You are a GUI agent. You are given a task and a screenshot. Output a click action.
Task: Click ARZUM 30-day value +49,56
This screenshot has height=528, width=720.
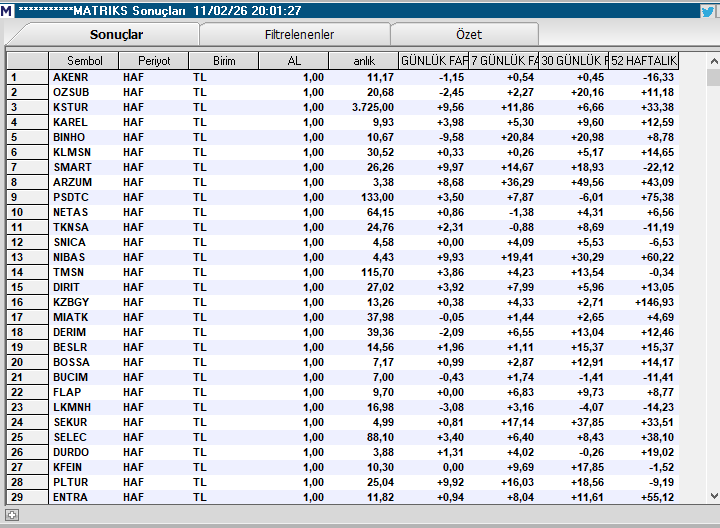point(587,182)
